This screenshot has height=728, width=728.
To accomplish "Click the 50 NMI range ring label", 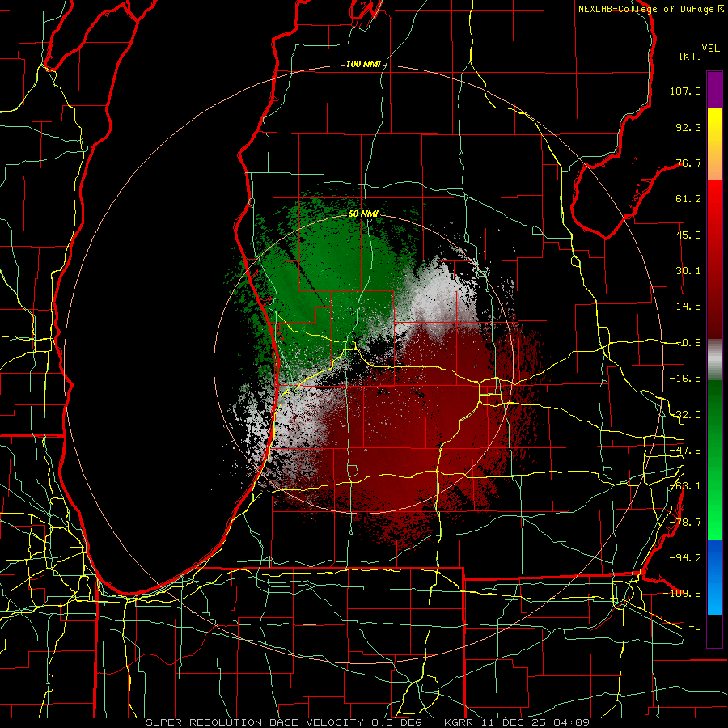I will 363,214.
